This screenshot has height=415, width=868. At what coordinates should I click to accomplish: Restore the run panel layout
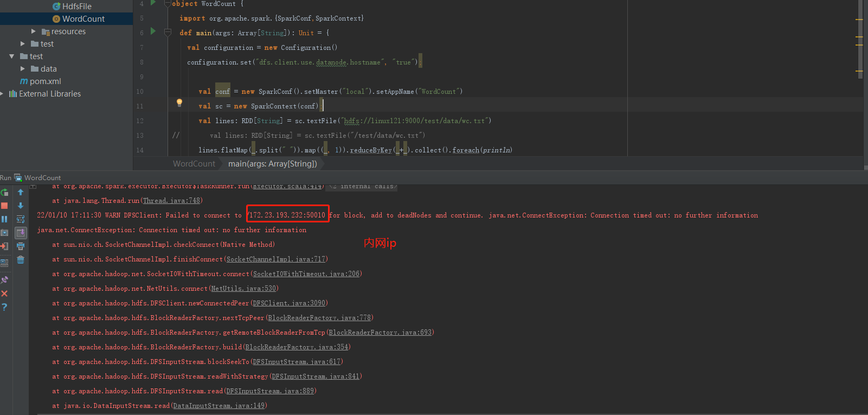point(4,263)
